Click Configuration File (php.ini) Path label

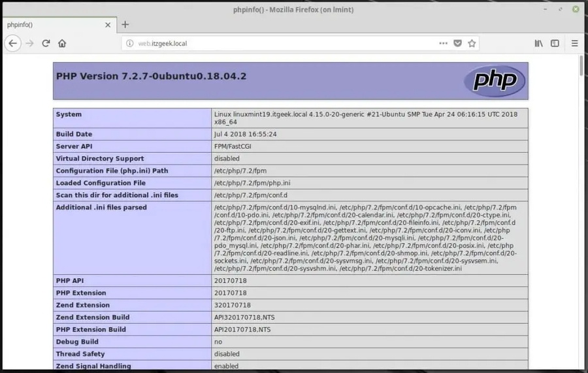click(x=112, y=171)
